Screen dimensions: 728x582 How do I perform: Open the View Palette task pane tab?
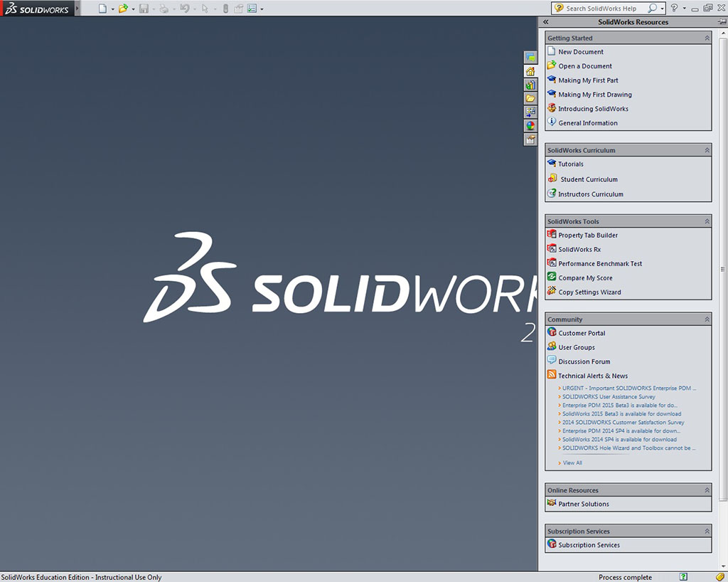(x=530, y=112)
